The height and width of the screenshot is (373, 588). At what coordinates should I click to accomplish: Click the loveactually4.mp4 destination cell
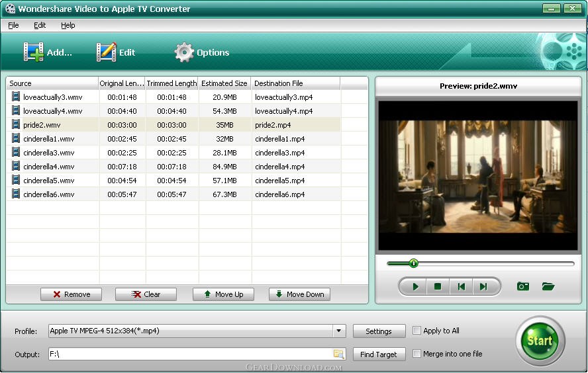[x=296, y=111]
